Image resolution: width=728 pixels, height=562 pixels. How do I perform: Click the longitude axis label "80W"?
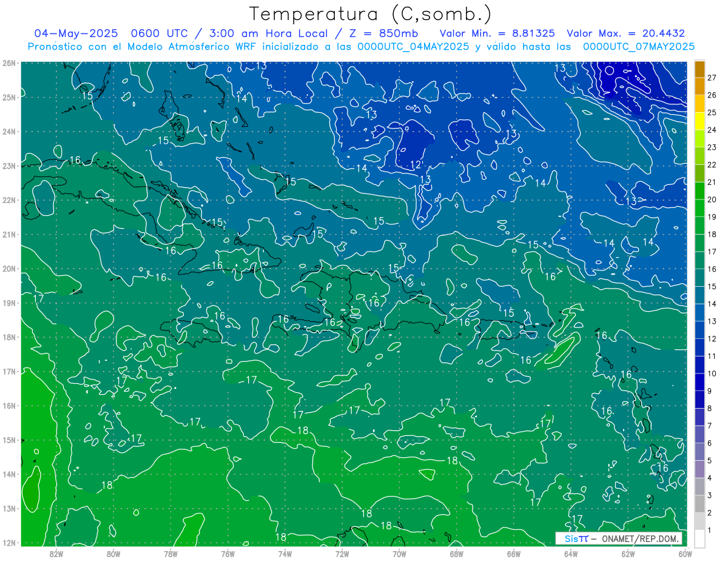(x=113, y=553)
